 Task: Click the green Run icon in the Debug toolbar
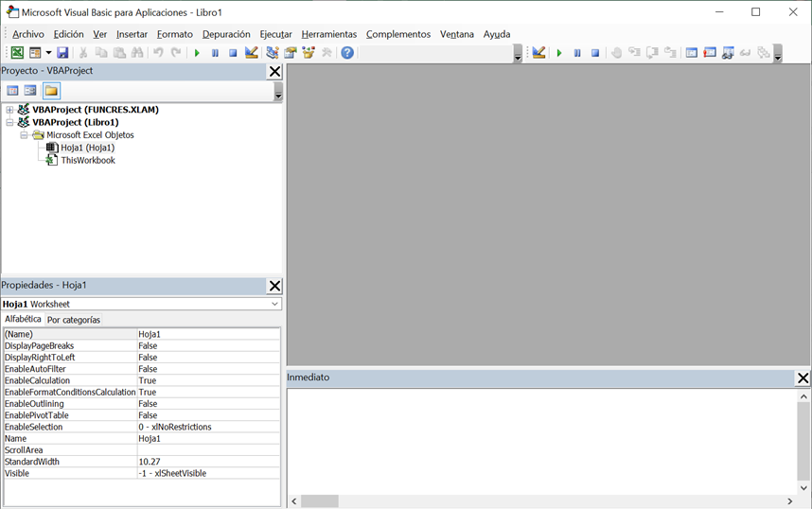(x=559, y=53)
